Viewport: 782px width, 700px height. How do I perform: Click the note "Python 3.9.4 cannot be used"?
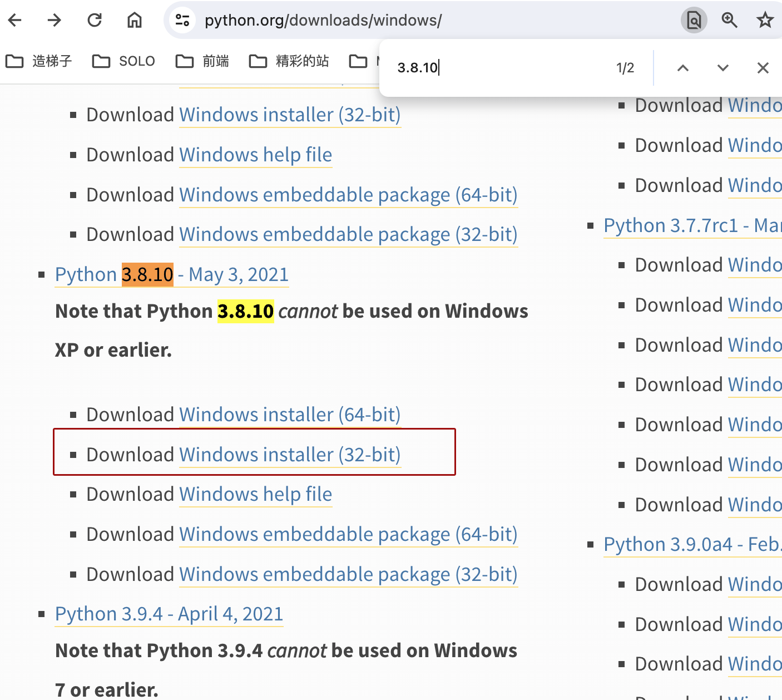pyautogui.click(x=286, y=670)
